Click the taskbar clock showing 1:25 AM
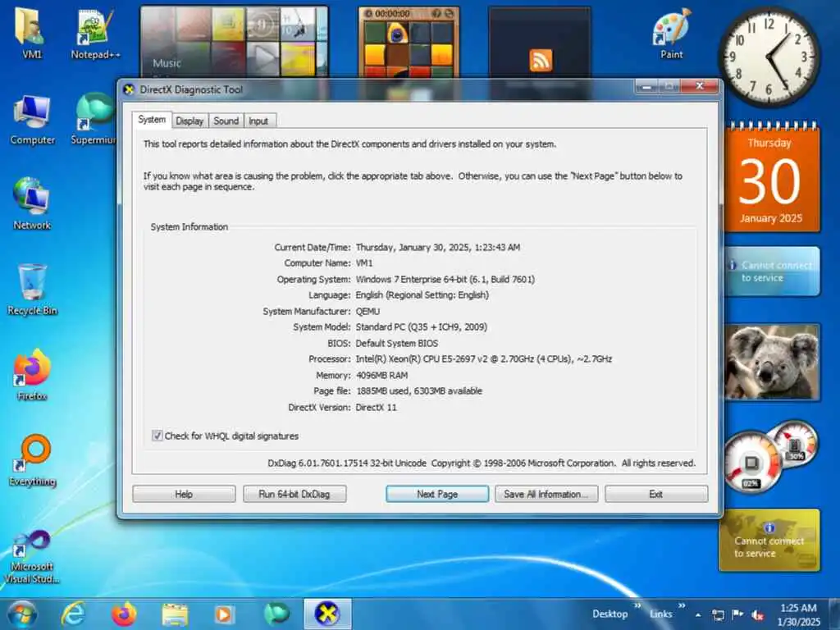The width and height of the screenshot is (840, 630). [x=798, y=614]
